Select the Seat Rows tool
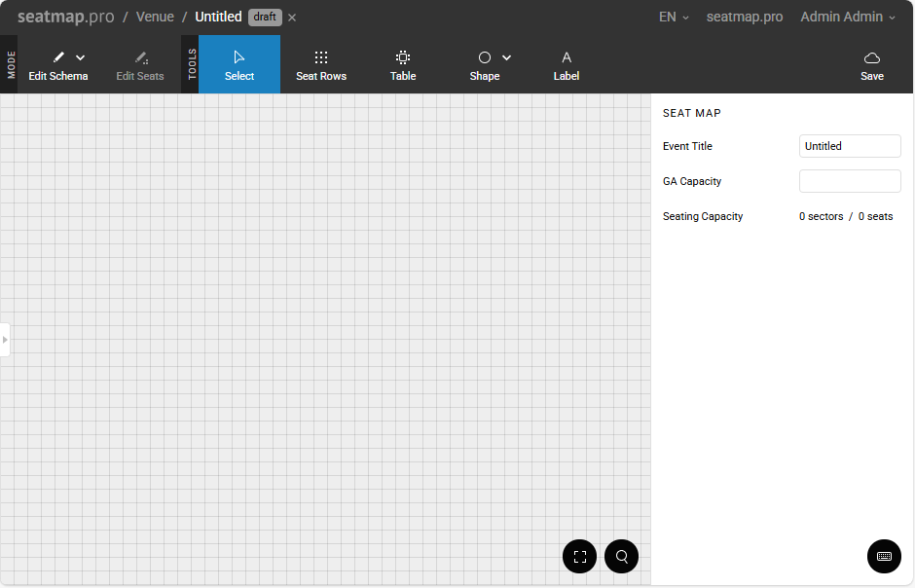This screenshot has height=588, width=915. click(321, 64)
